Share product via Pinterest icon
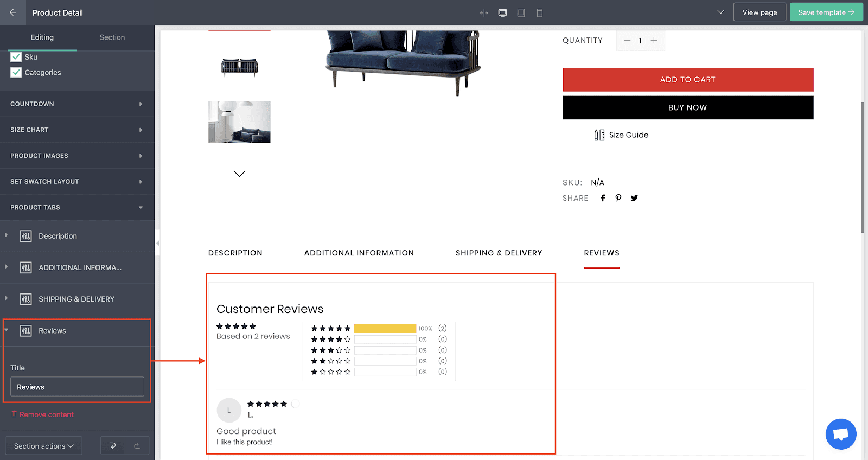The width and height of the screenshot is (868, 460). pyautogui.click(x=618, y=198)
